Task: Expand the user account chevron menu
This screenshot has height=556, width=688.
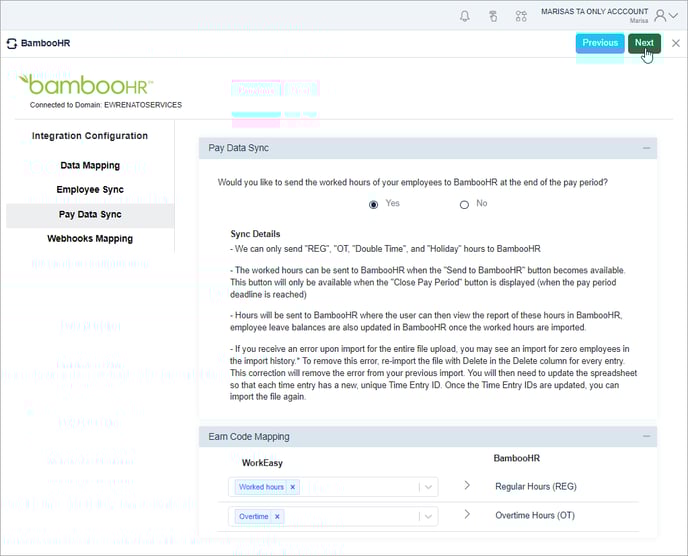Action: (x=673, y=16)
